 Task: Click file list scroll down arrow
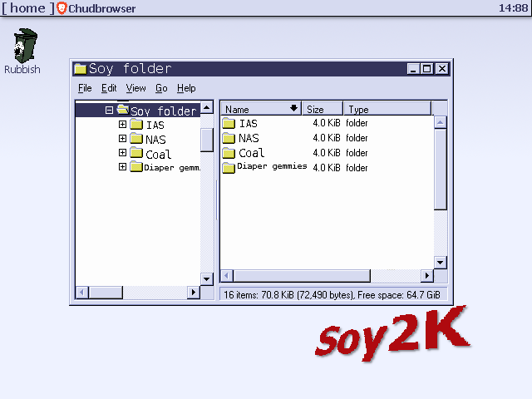(x=440, y=263)
